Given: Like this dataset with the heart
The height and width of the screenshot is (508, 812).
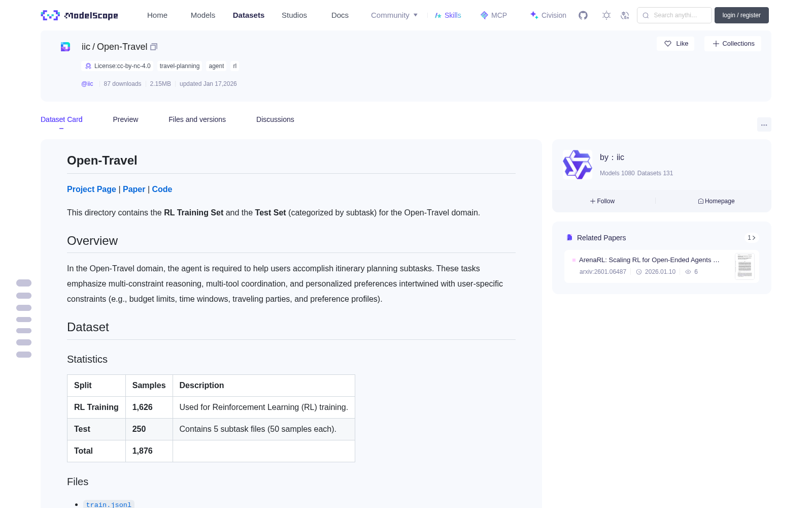Looking at the screenshot, I should (x=675, y=44).
